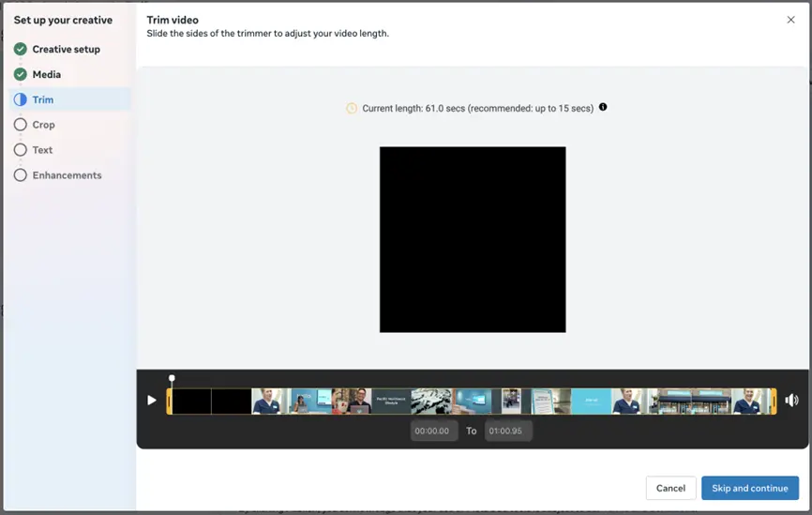Close the Trim video dialog
This screenshot has height=515, width=812.
click(790, 20)
